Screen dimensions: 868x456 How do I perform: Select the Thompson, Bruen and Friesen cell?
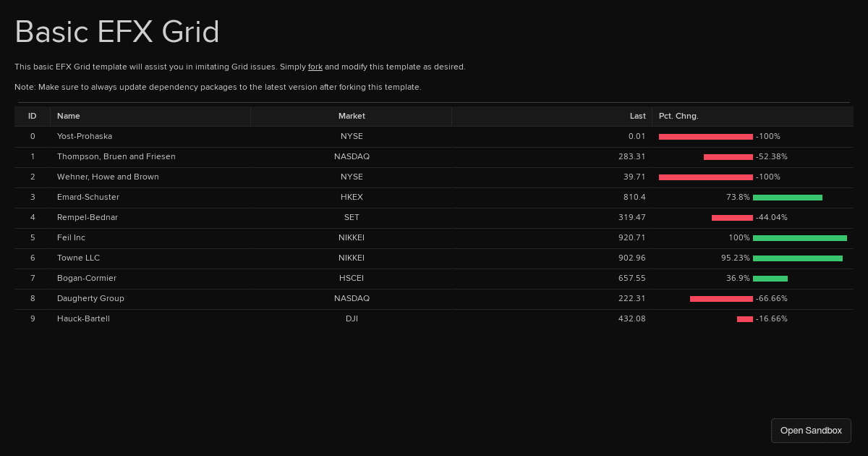(x=116, y=156)
